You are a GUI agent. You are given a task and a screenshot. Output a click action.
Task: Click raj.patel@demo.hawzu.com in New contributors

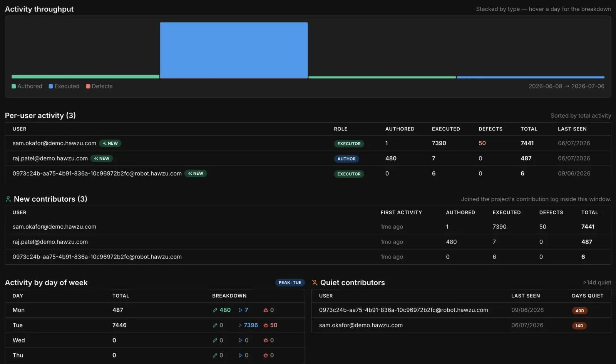(x=50, y=242)
